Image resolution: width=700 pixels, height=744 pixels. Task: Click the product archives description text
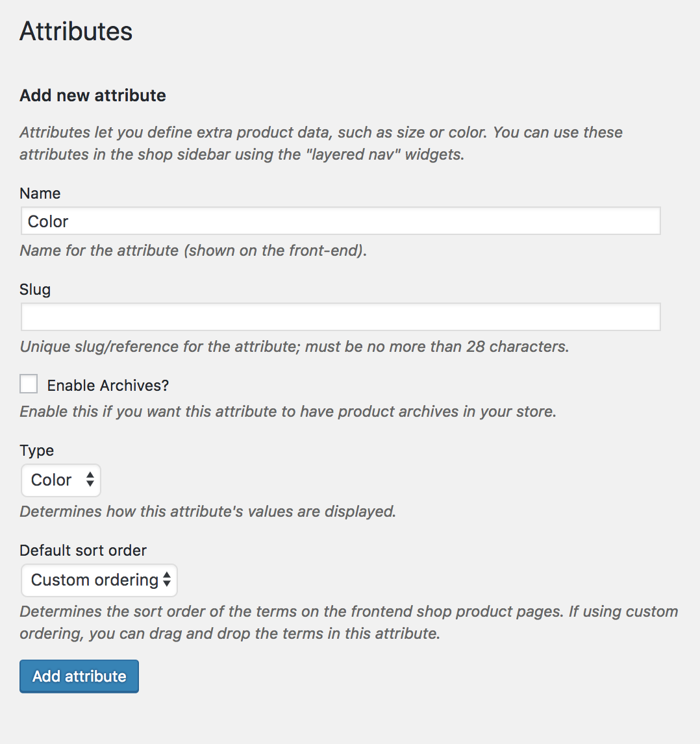pos(288,411)
